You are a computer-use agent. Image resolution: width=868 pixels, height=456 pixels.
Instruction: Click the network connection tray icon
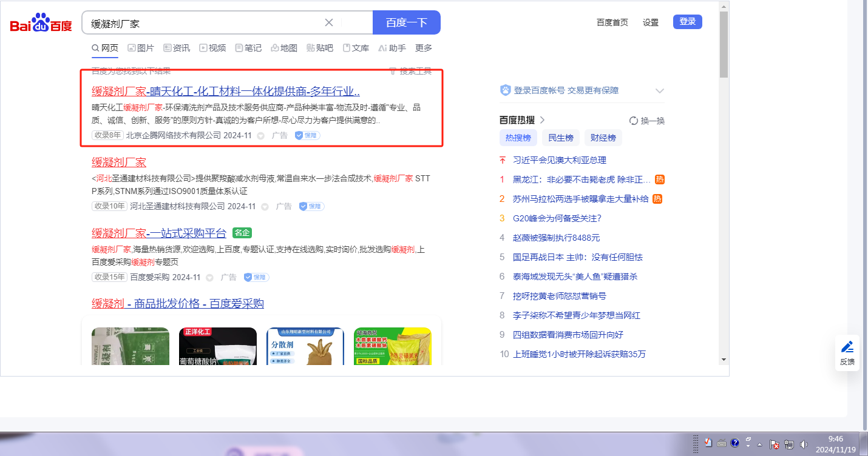pyautogui.click(x=790, y=444)
